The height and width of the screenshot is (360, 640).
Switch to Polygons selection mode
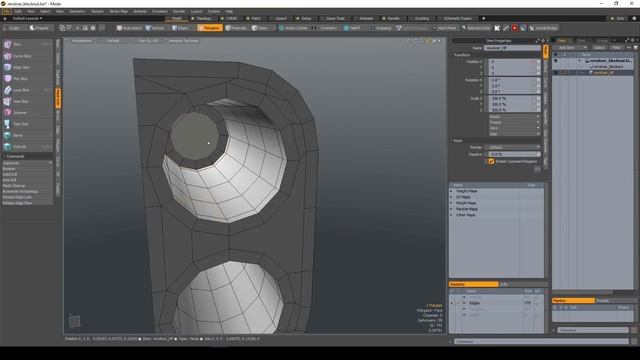click(x=209, y=28)
